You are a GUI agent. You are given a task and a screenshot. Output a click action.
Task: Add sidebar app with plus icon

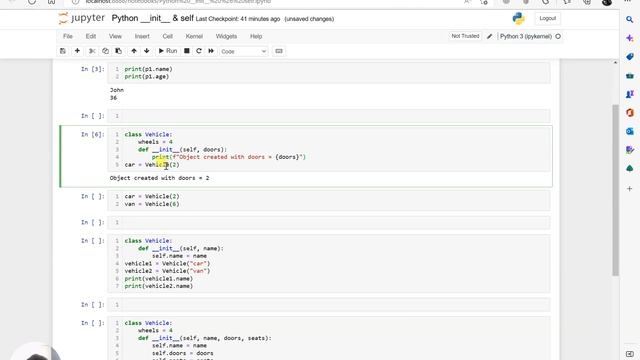pyautogui.click(x=629, y=189)
